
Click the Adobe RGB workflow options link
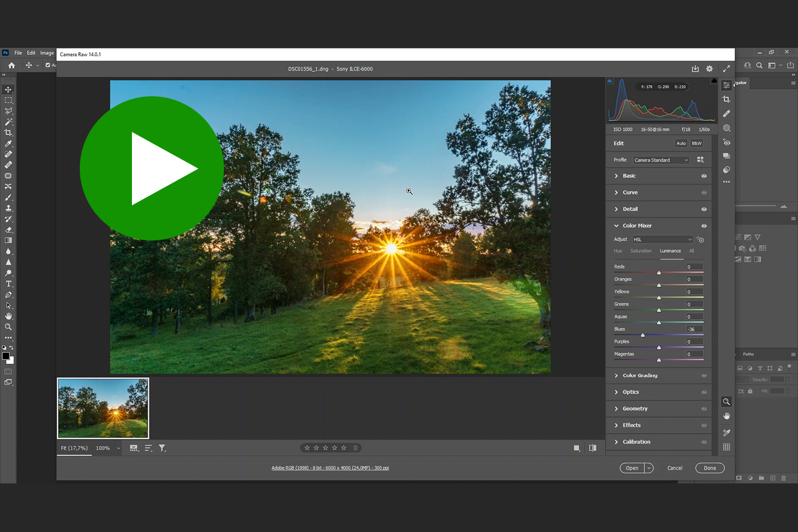click(330, 468)
